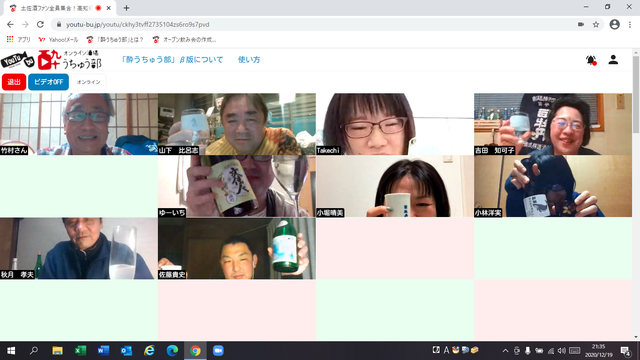Click the camera indicator in the address bar
The image size is (640, 360).
coord(581,24)
